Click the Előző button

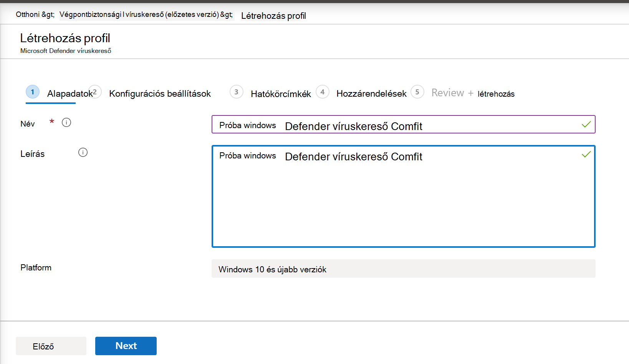(51, 346)
